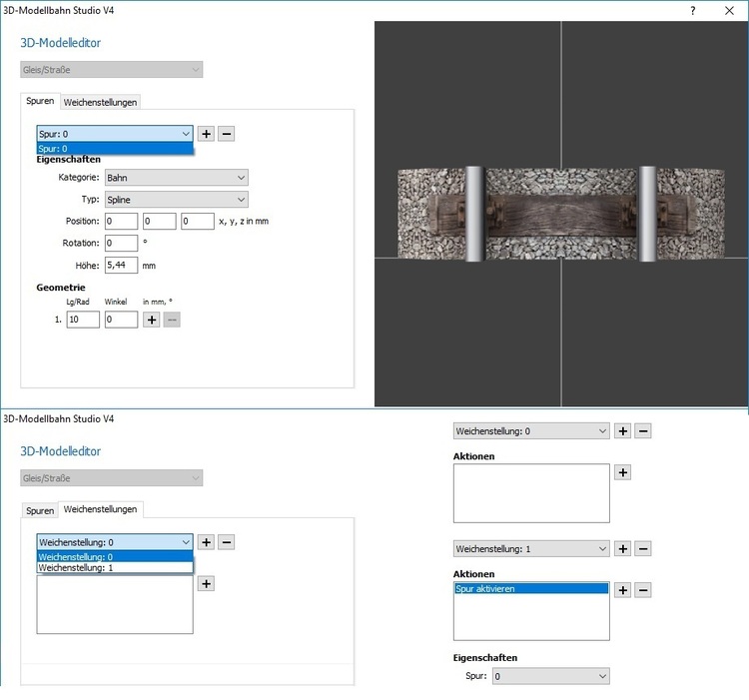Image resolution: width=749 pixels, height=700 pixels.
Task: Close the 3D-Modellbahn Studio V4 dialog
Action: tap(729, 11)
